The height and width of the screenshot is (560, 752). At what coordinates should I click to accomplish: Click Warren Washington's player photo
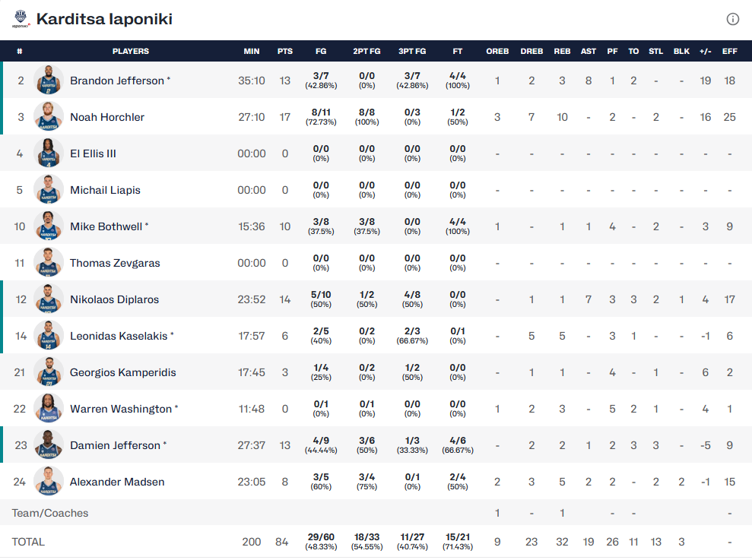pyautogui.click(x=49, y=409)
